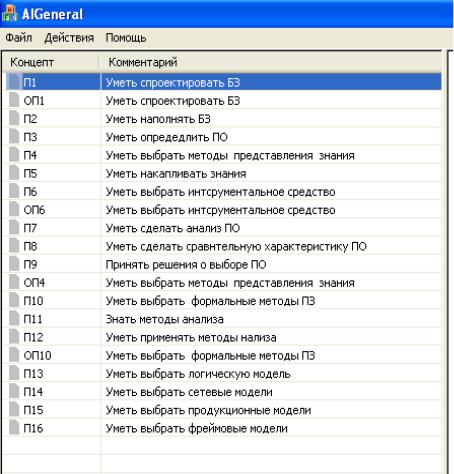Click the document icon of row П6
The height and width of the screenshot is (474, 454).
(x=14, y=191)
